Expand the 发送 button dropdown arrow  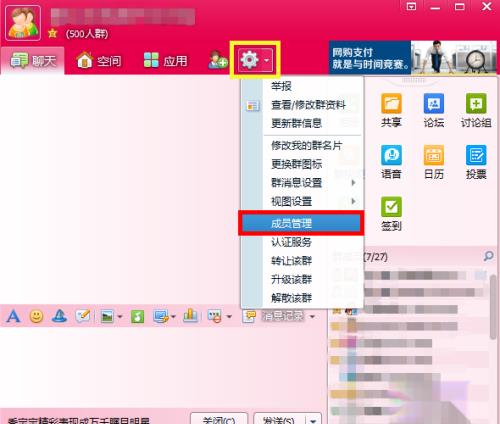[313, 420]
